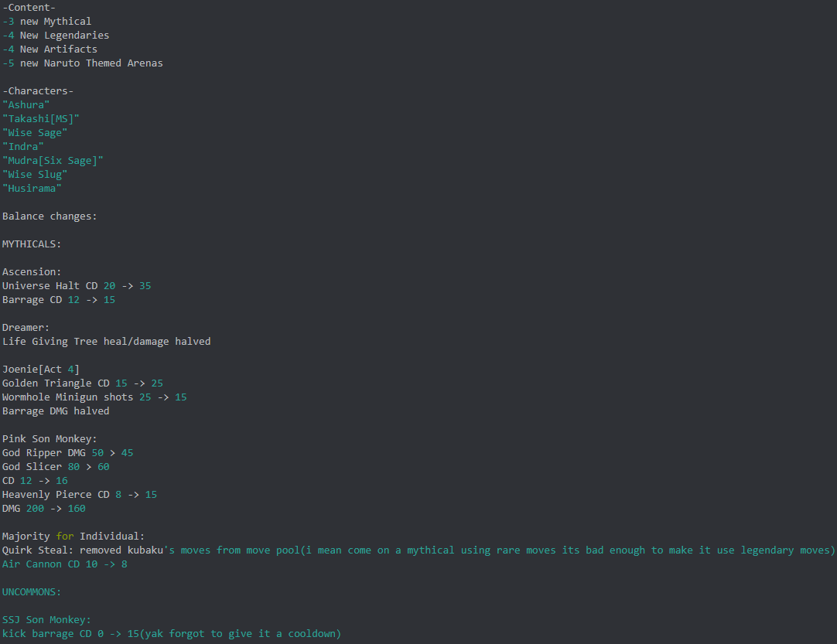
Task: Click the "-Characters-" heading
Action: (38, 91)
